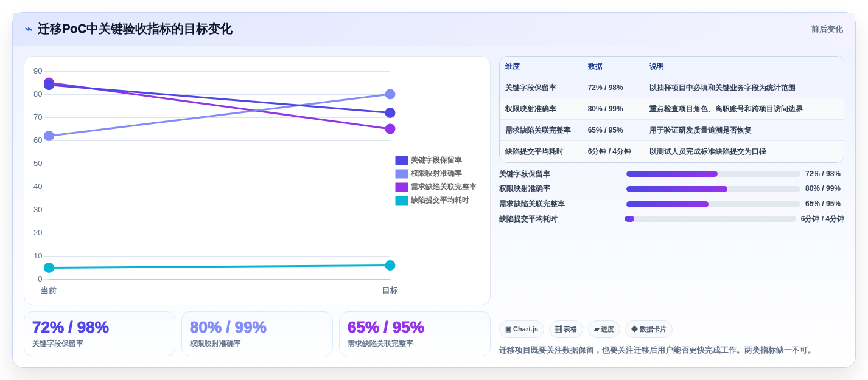
Task: Click the 前后变化 label in header
Action: click(827, 29)
